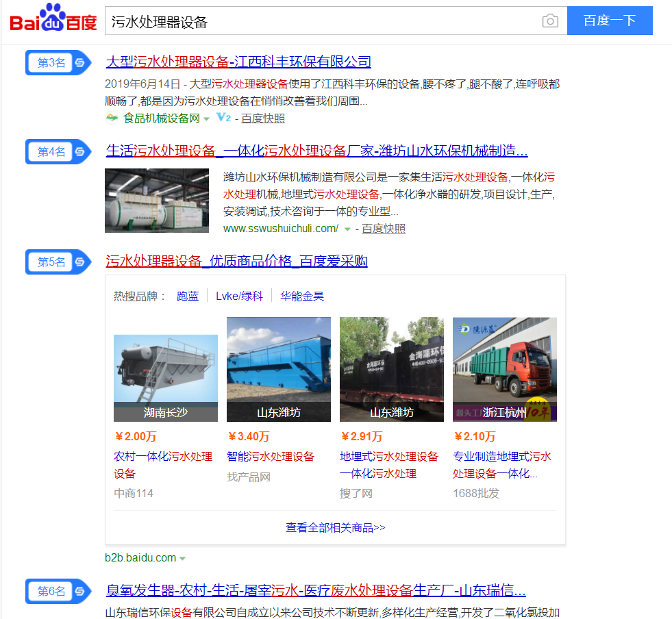This screenshot has width=672, height=619.
Task: Click the 第3名 rank badge
Action: 58,62
